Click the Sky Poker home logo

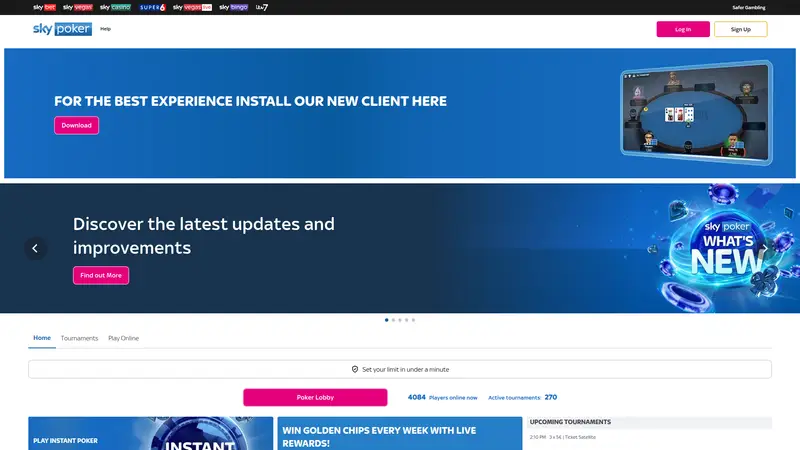62,29
